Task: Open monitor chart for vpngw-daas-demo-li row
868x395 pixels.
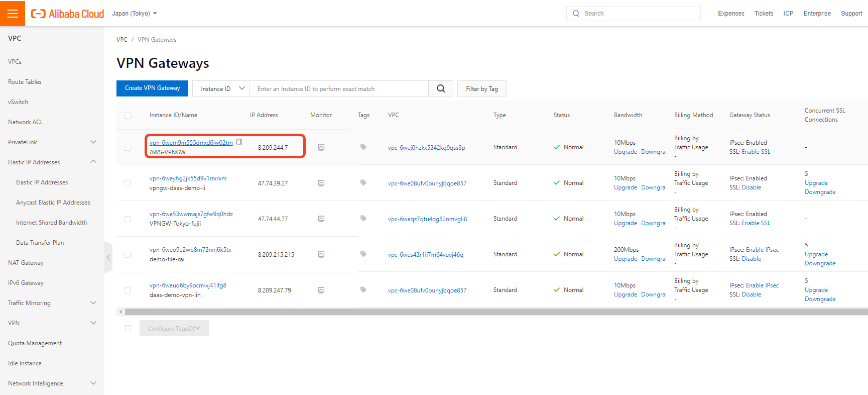Action: (321, 183)
